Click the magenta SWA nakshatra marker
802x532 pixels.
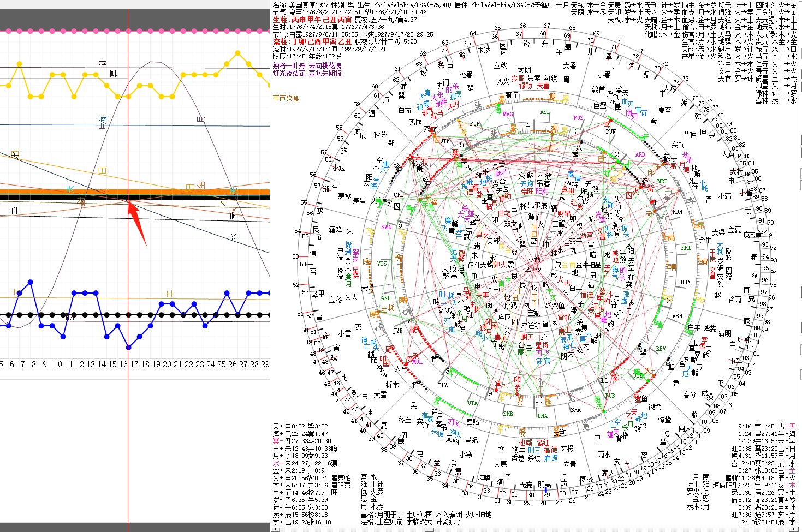pyautogui.click(x=386, y=227)
